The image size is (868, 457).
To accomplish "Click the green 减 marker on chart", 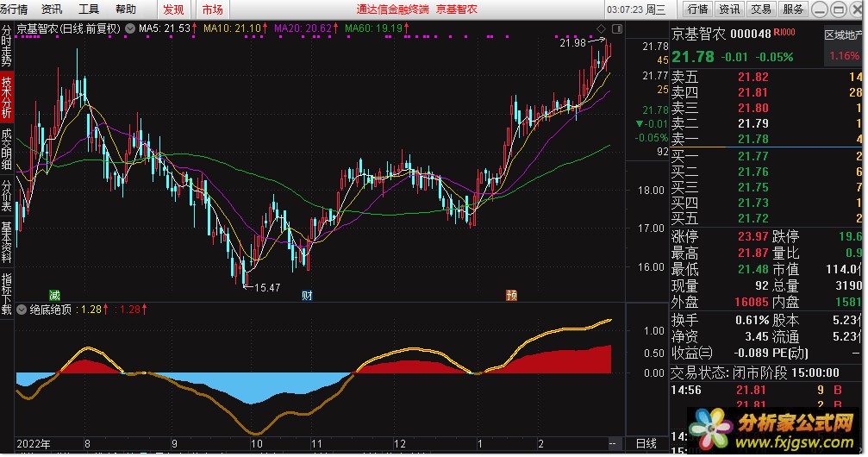I will pyautogui.click(x=54, y=295).
